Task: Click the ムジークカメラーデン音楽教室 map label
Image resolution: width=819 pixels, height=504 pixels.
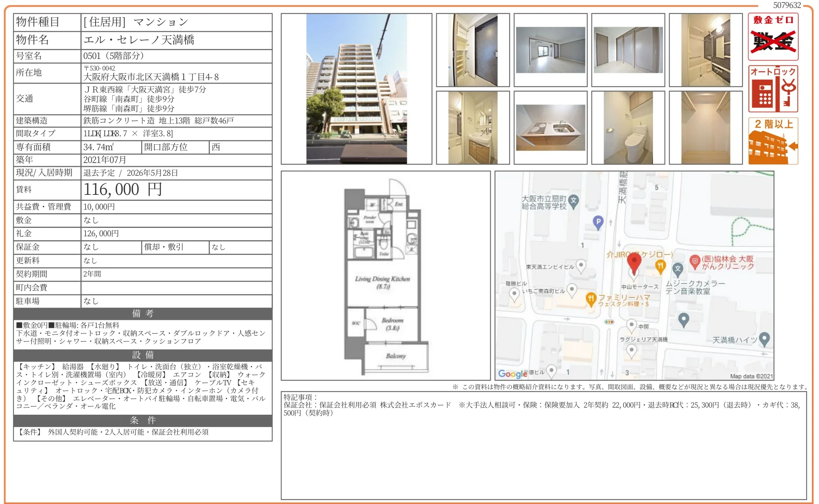Action: point(695,287)
